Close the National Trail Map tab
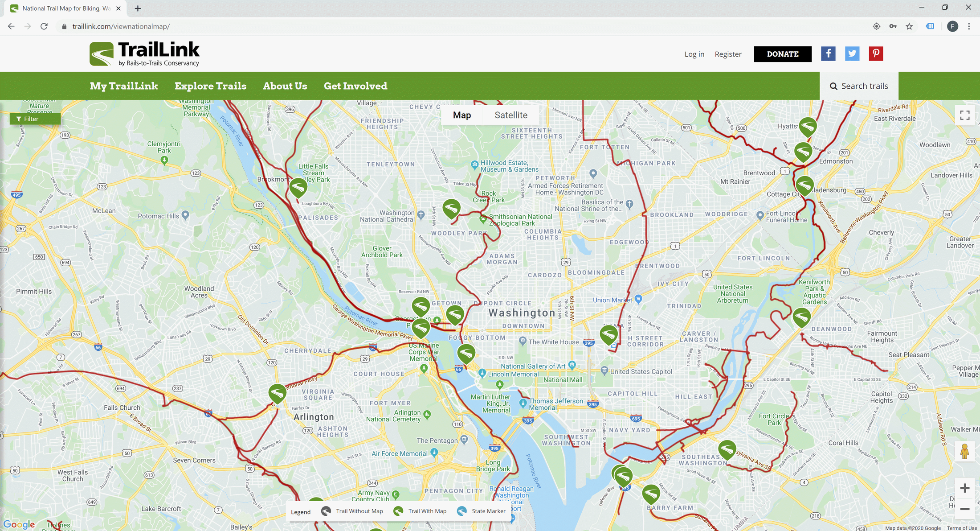Viewport: 980px width, 531px height. 118,8
